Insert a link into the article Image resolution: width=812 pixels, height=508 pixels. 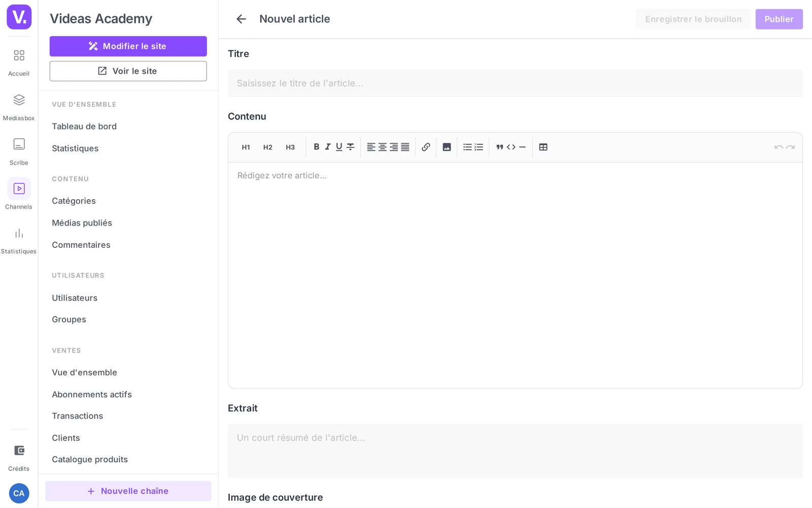[x=426, y=147]
